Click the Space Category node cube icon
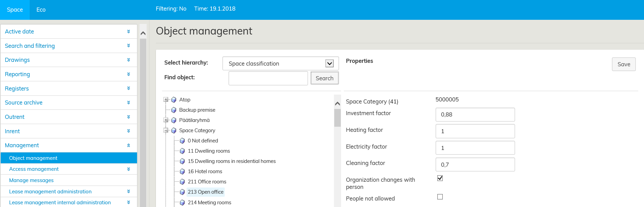 click(x=174, y=130)
